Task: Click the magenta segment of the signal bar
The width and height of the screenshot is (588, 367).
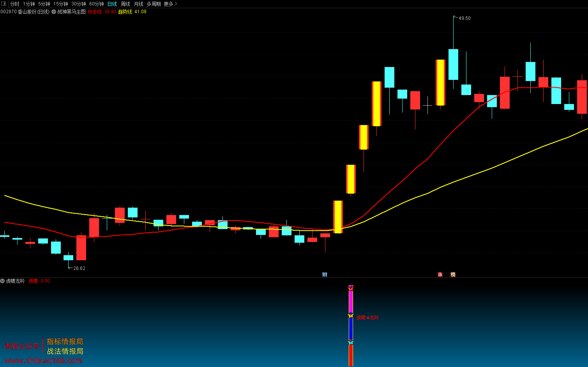Action: pos(351,302)
